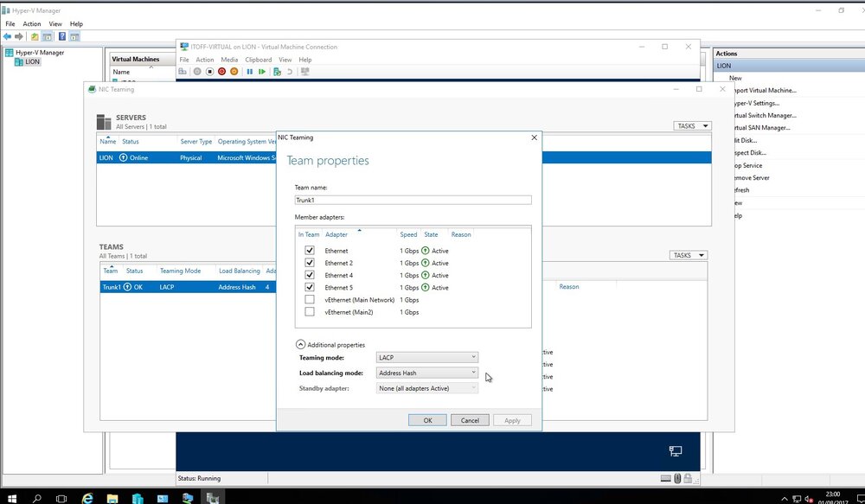Uncheck the Ethernet 5 adapter checkbox
Viewport: 865px width, 504px height.
[310, 287]
